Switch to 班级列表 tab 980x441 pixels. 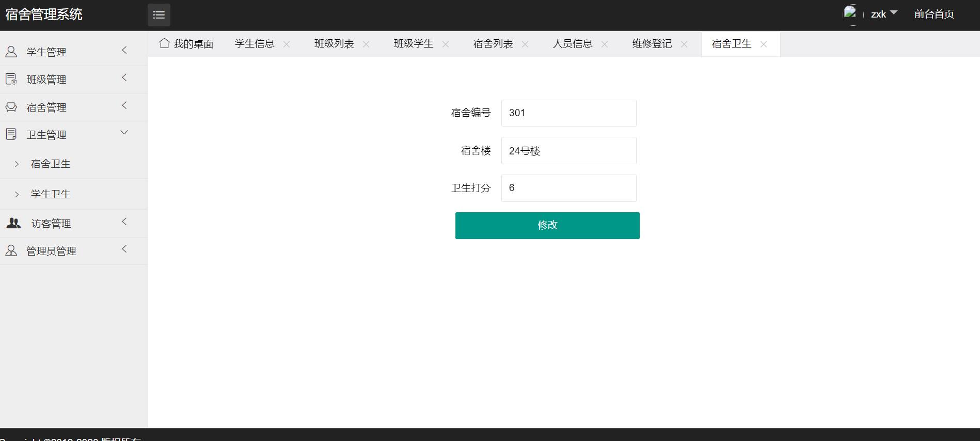[x=334, y=44]
